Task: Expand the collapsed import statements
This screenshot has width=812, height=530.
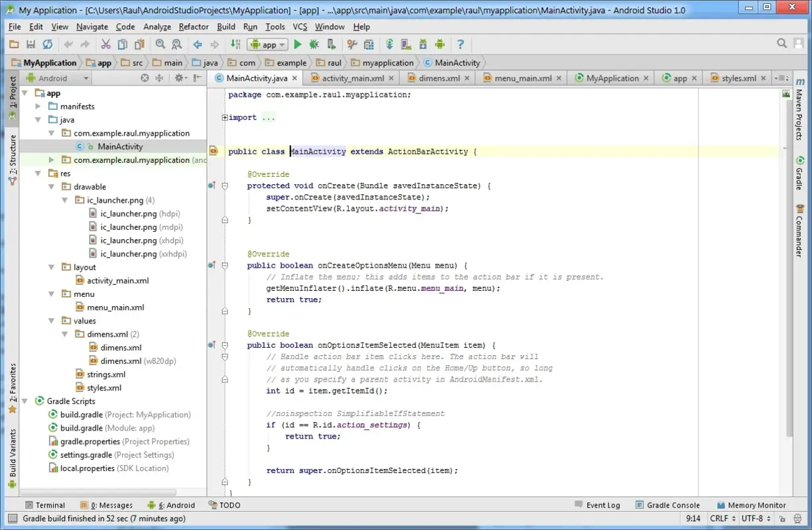Action: coord(225,117)
